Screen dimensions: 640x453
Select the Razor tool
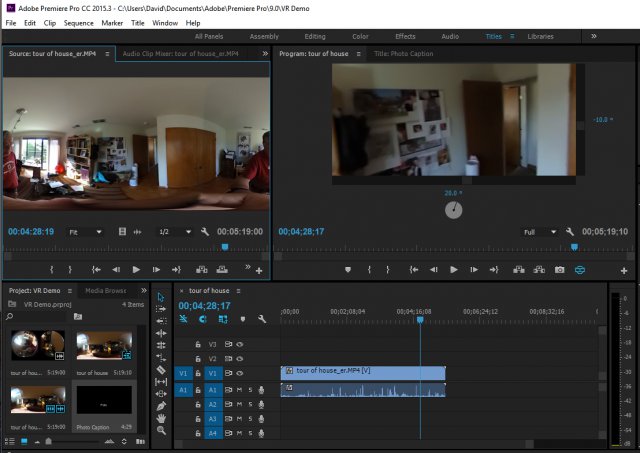coord(161,370)
